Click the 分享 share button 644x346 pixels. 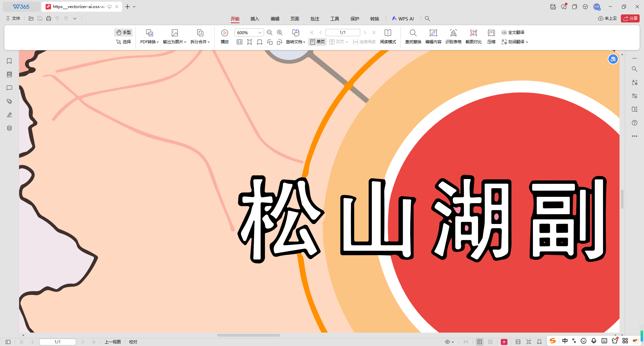tap(631, 18)
